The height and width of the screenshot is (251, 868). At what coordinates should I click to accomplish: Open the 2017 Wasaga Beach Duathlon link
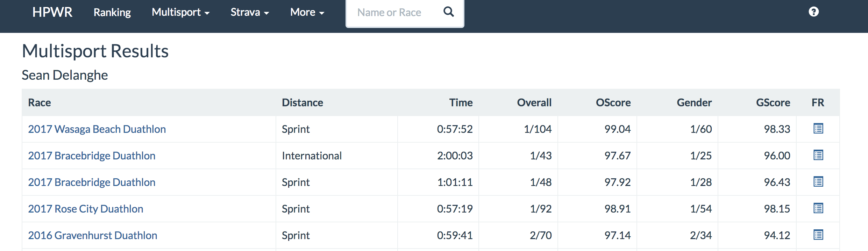pyautogui.click(x=97, y=129)
